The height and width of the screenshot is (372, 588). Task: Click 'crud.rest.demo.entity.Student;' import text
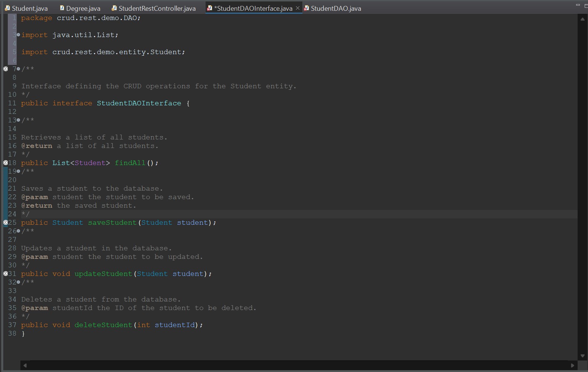(x=119, y=52)
